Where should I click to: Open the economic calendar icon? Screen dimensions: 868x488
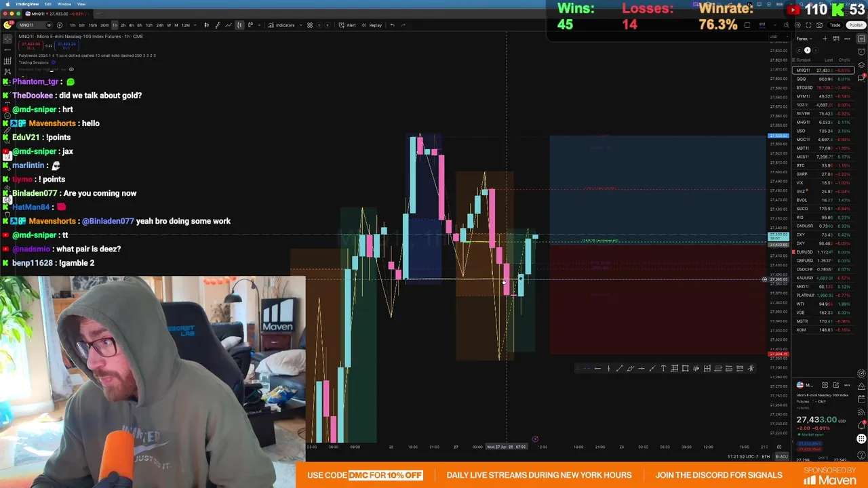pos(861,399)
